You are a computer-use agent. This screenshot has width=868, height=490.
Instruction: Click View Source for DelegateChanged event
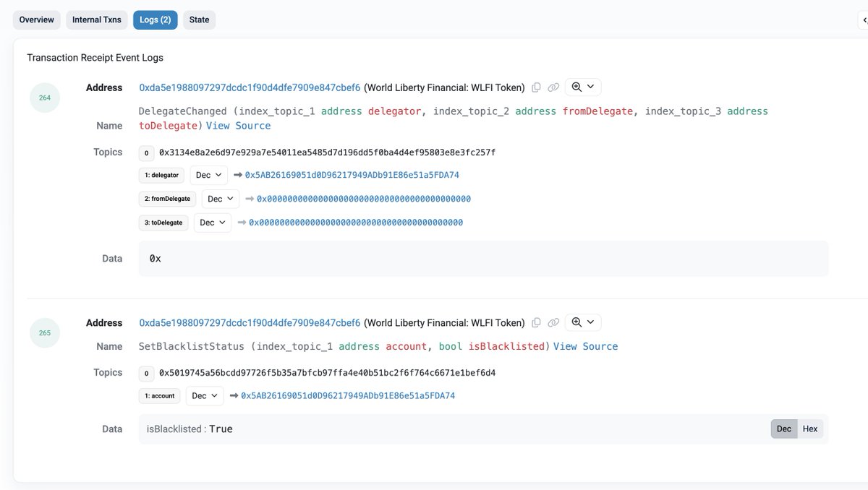click(239, 126)
